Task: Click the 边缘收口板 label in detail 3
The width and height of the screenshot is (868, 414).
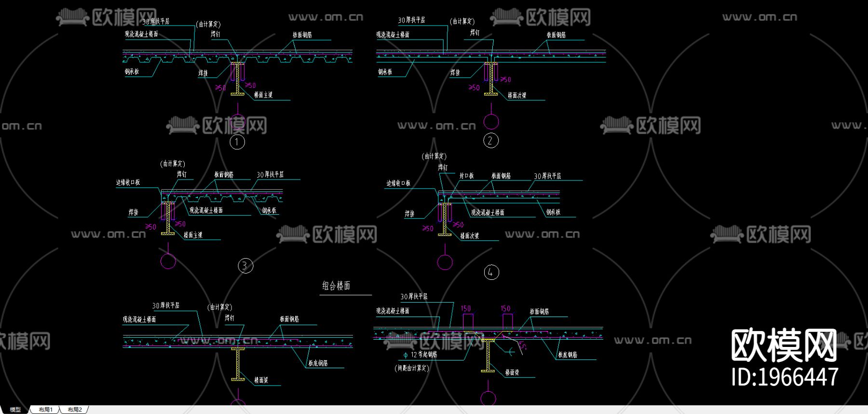Action: (128, 182)
